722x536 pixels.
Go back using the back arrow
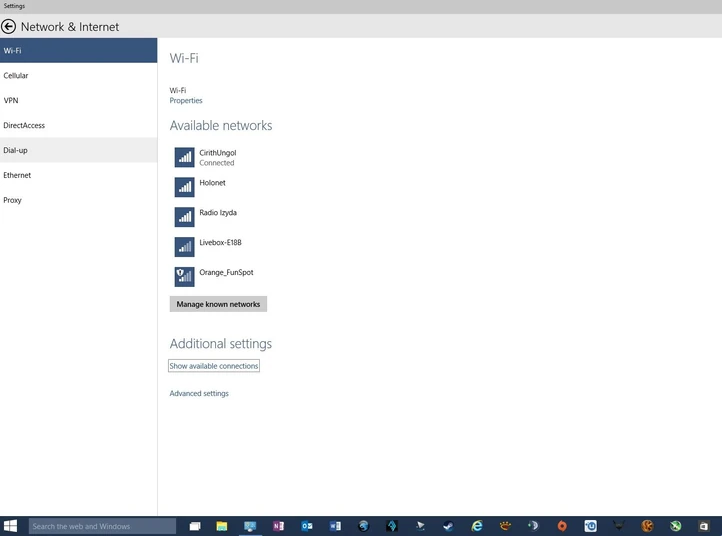[x=8, y=27]
